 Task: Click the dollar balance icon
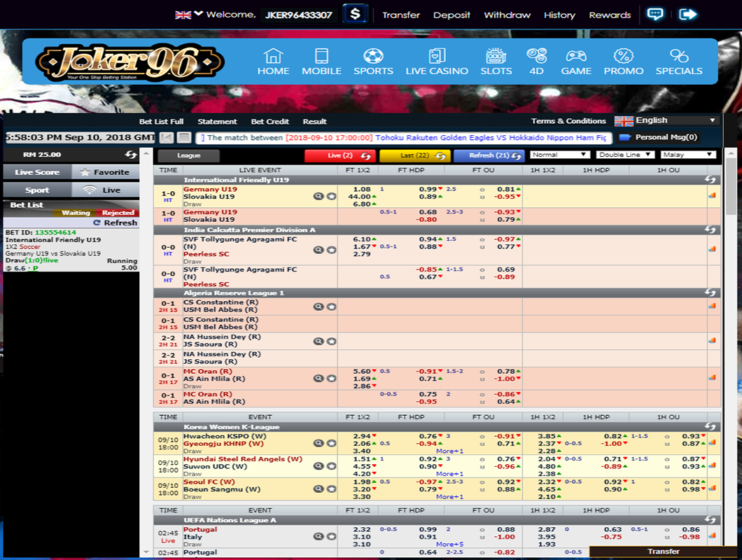tap(356, 14)
